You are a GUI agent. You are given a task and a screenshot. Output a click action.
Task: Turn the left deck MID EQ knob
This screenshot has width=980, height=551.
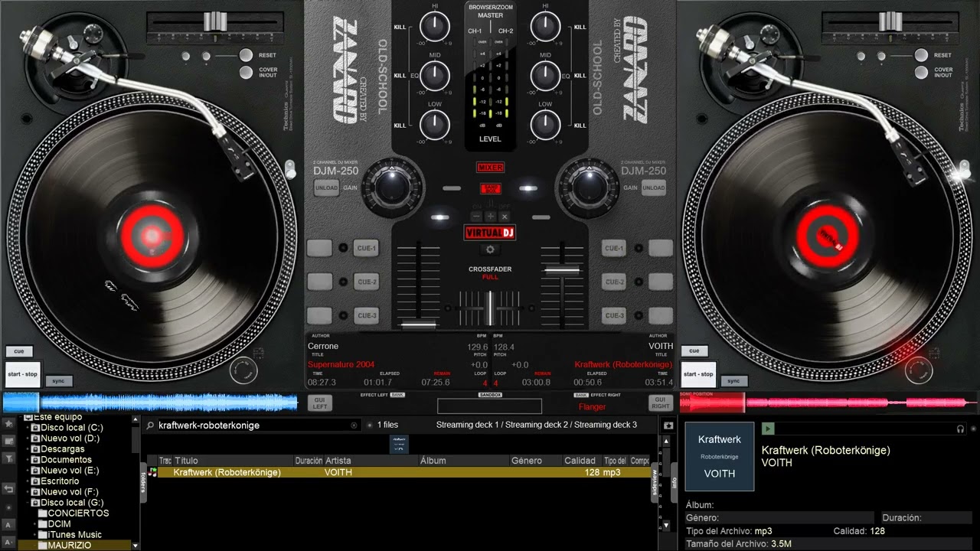tap(434, 75)
